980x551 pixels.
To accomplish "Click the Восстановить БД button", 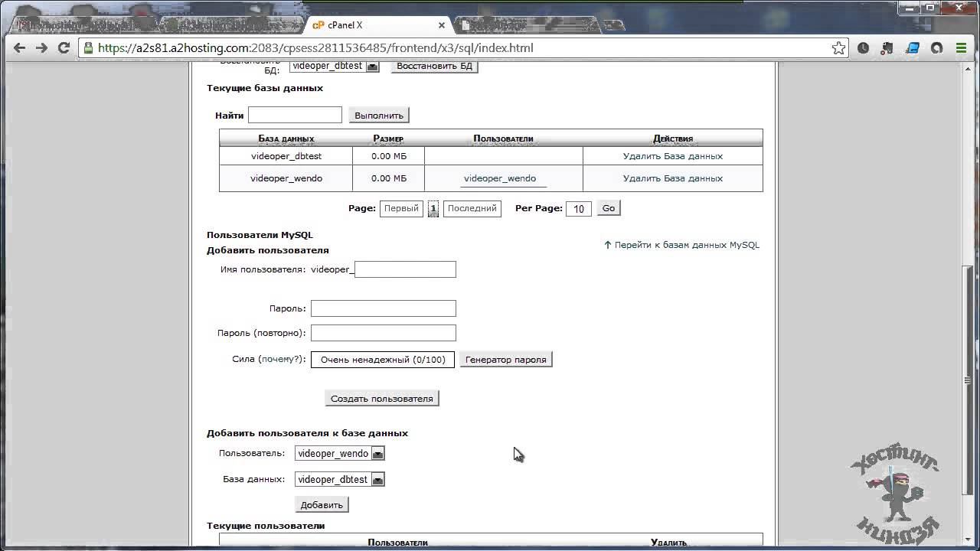I will coord(434,66).
